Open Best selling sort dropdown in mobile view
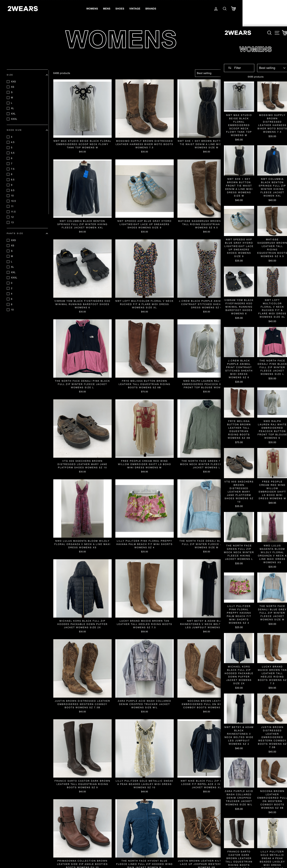The image size is (287, 868). [272, 68]
